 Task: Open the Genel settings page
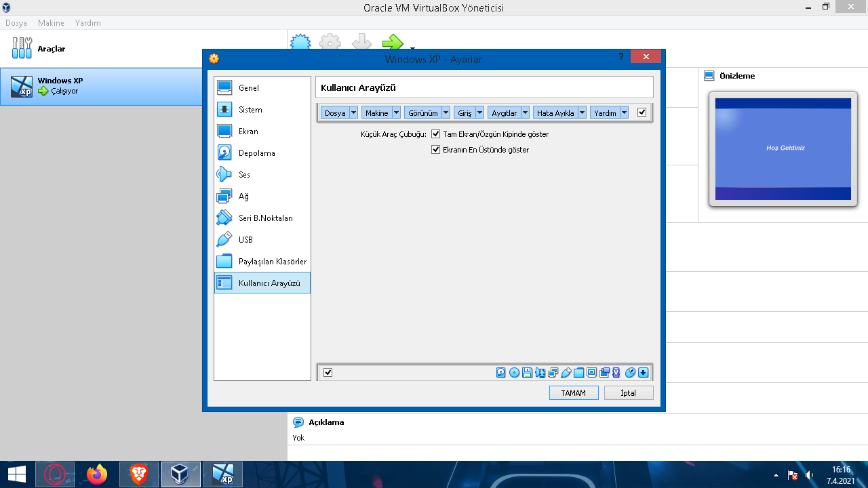[262, 87]
